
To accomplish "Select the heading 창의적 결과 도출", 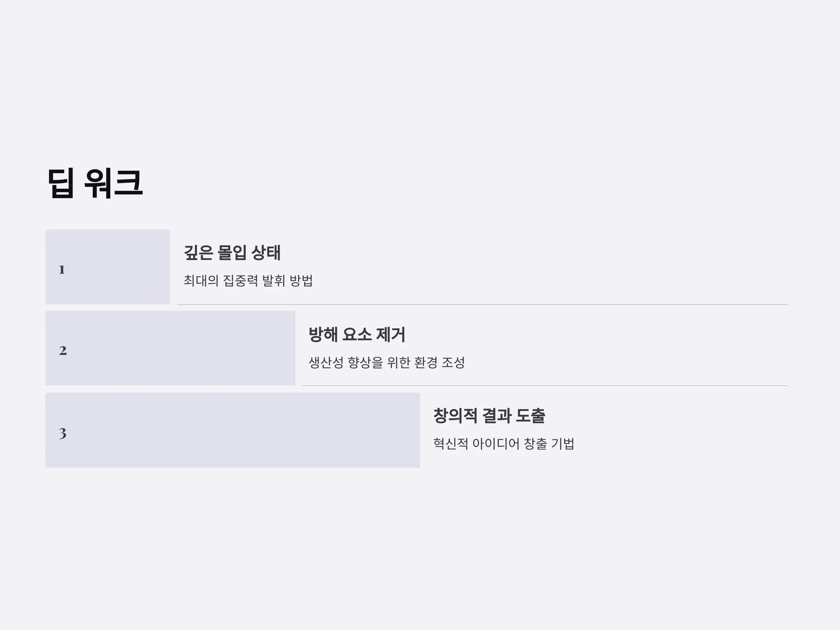I will (x=489, y=416).
